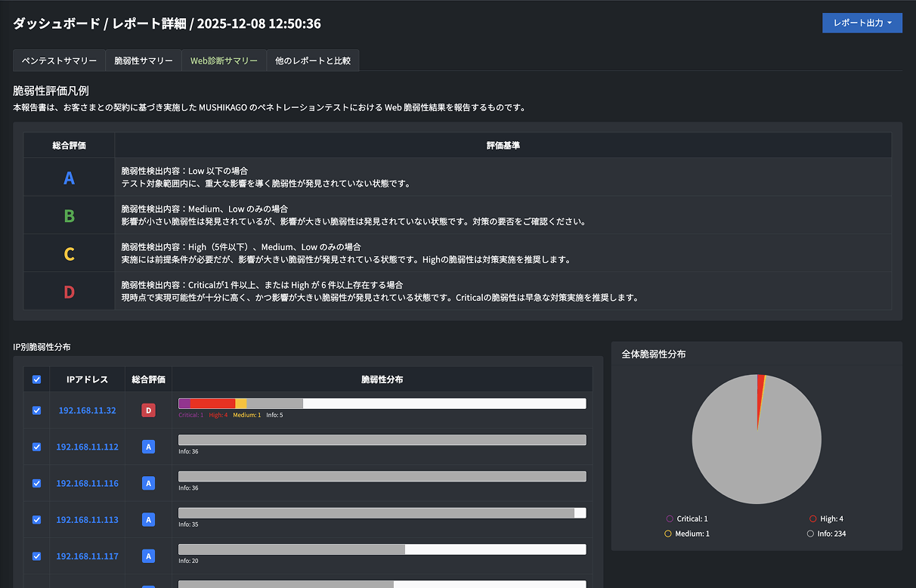Click the red "D" badge next to 192.168.11.32
This screenshot has width=916, height=588.
(147, 410)
